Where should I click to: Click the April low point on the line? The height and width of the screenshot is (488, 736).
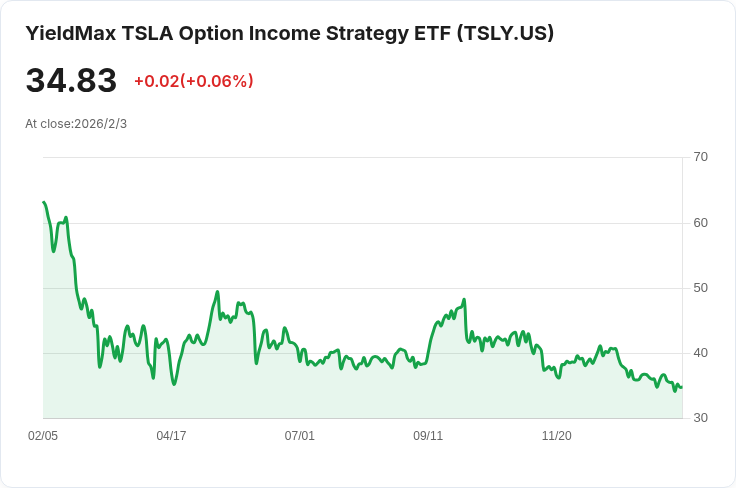174,384
